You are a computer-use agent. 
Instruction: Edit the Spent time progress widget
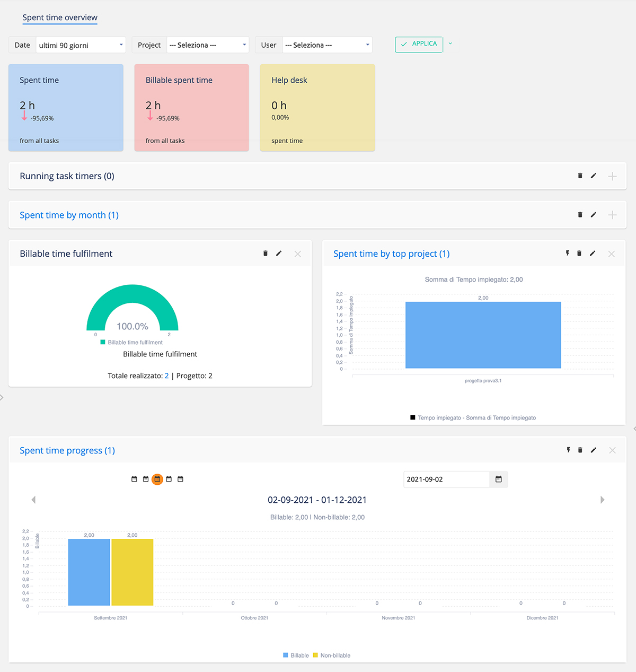[594, 450]
